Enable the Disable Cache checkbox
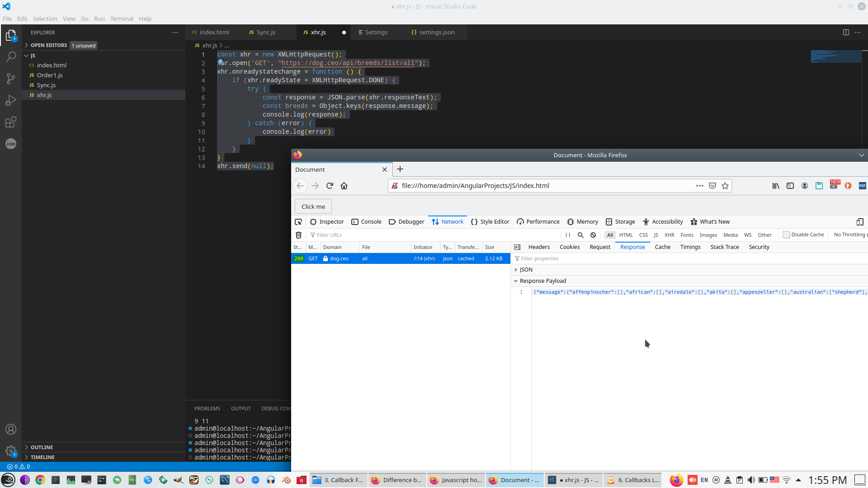Screen dimensions: 868x488 click(x=786, y=235)
